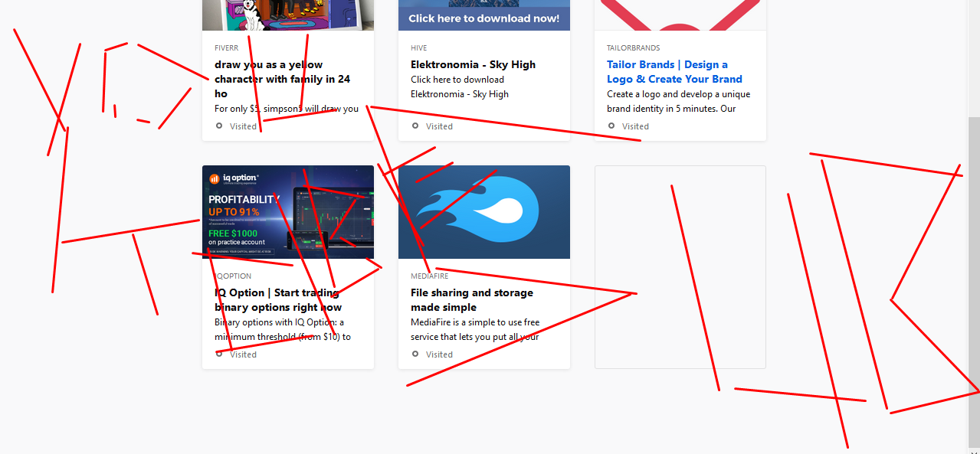The height and width of the screenshot is (454, 980).
Task: Click 'MediaFire is a simple to use free' description
Action: click(475, 329)
